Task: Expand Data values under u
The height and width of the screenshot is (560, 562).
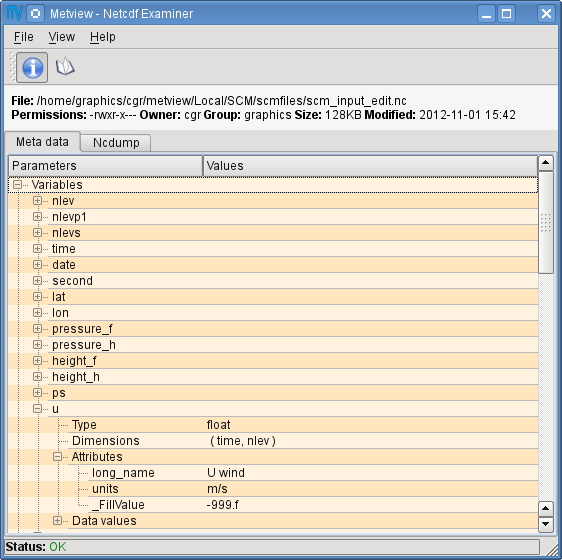Action: (x=57, y=521)
